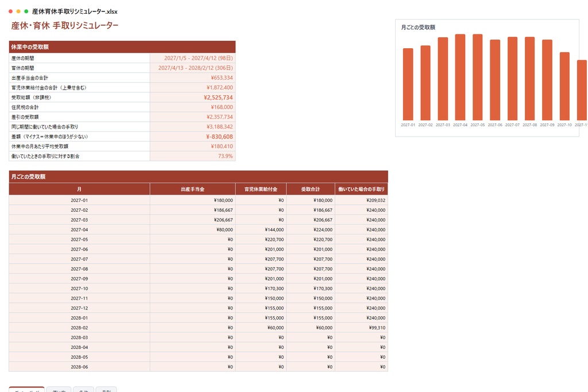
Task: Close the window with the red button
Action: [x=10, y=11]
